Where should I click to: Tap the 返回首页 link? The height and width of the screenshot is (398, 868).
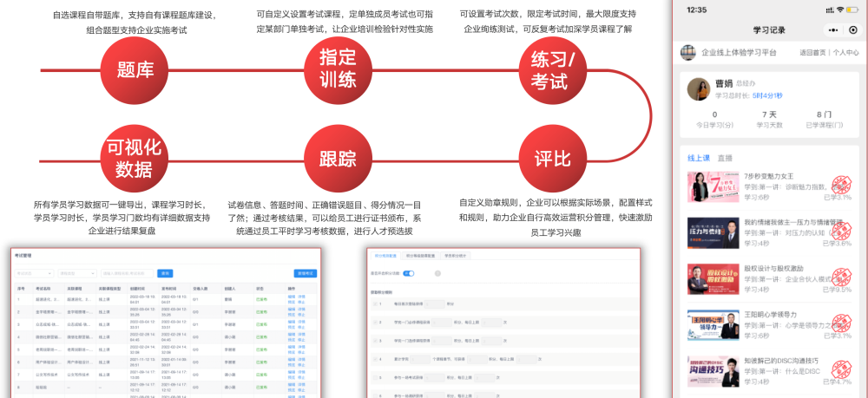(812, 53)
